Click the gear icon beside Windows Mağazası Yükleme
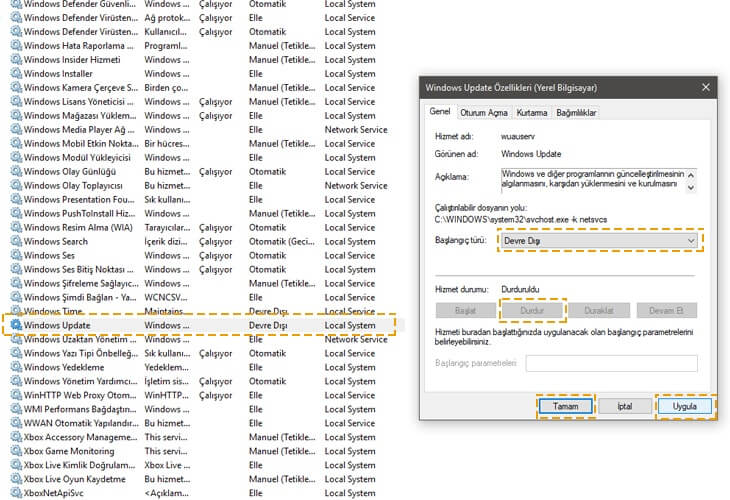The height and width of the screenshot is (500, 730). [x=16, y=115]
